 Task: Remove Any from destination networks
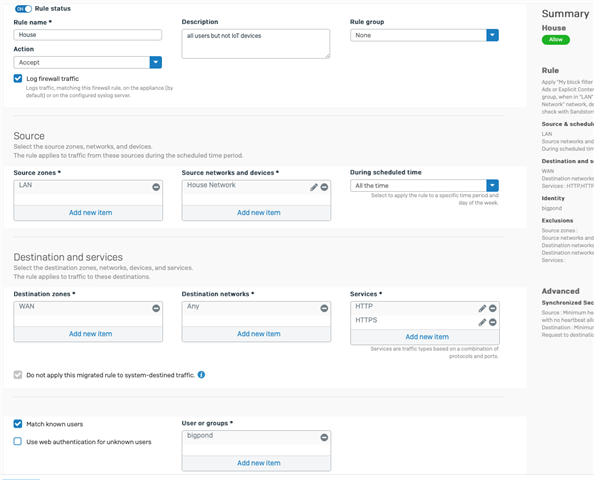point(324,308)
